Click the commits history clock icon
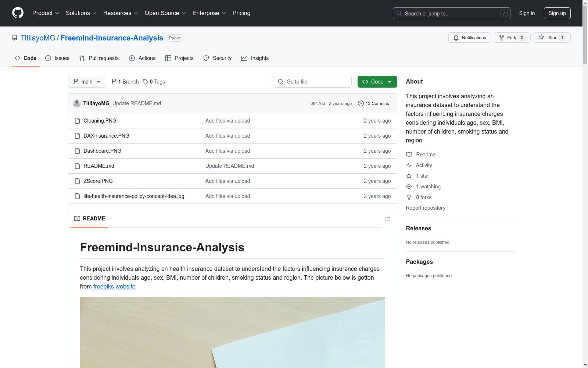The height and width of the screenshot is (368, 588). click(361, 103)
